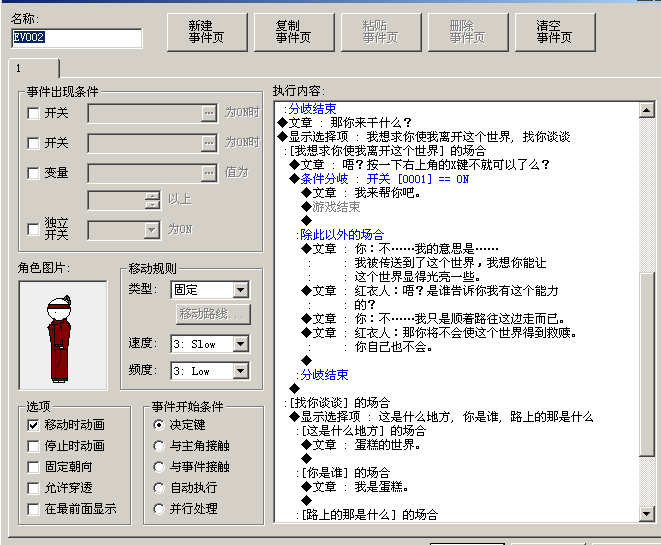Click the scroll down arrow of the command list
Viewport: 661px width, 545px height.
pyautogui.click(x=647, y=513)
